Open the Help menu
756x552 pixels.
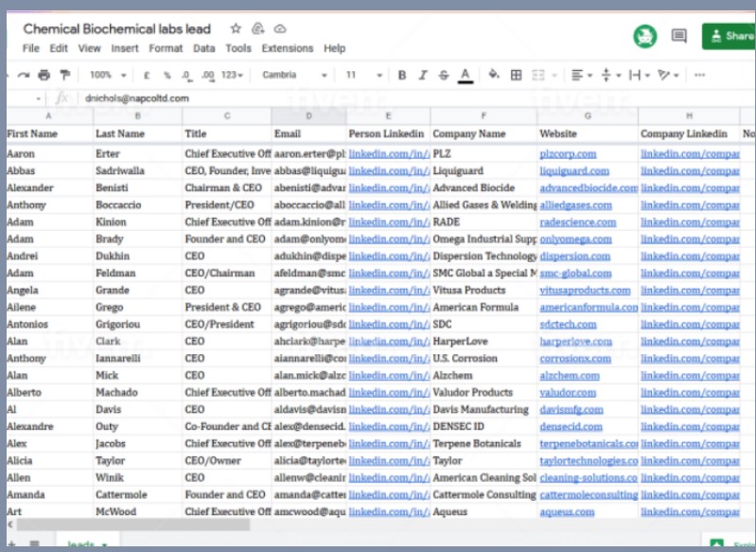pos(334,48)
